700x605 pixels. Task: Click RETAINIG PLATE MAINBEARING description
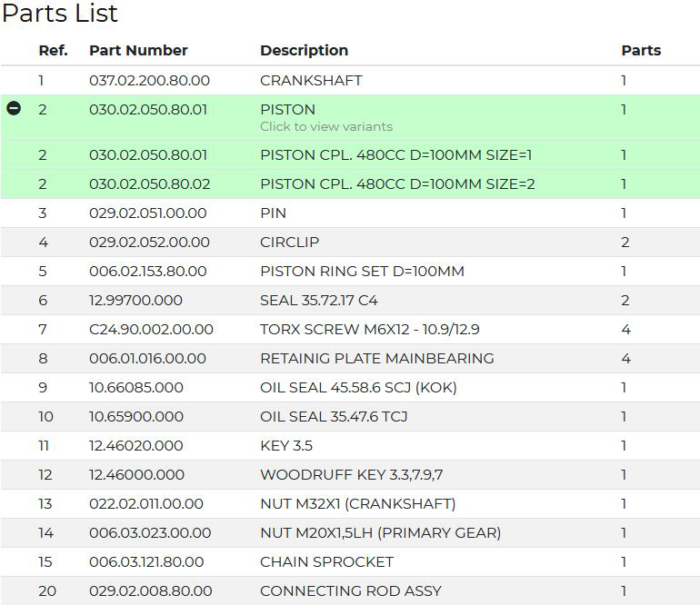[x=377, y=358]
